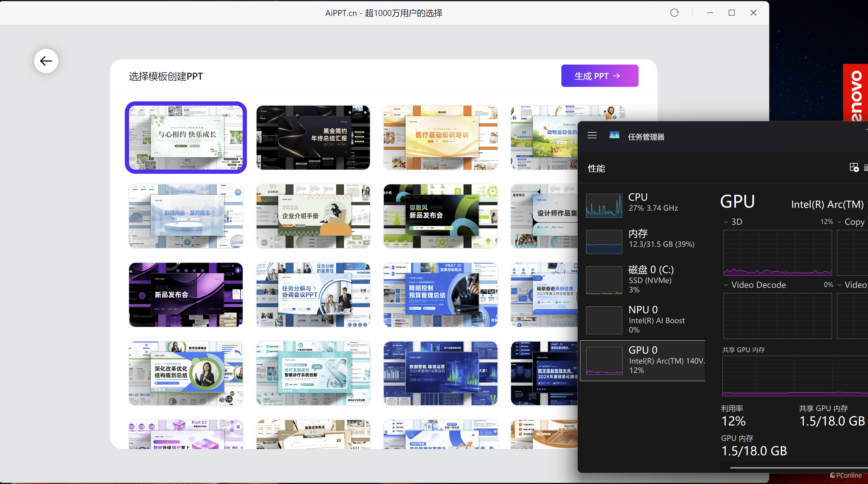Select the 黑金简约年终总结汇报 template

[x=313, y=138]
